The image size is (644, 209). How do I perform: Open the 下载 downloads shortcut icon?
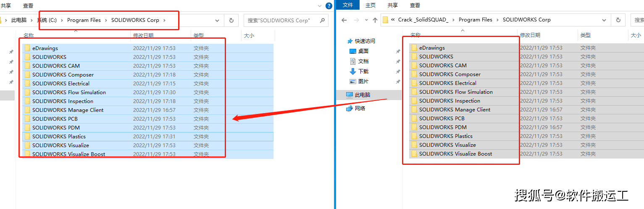pos(353,71)
